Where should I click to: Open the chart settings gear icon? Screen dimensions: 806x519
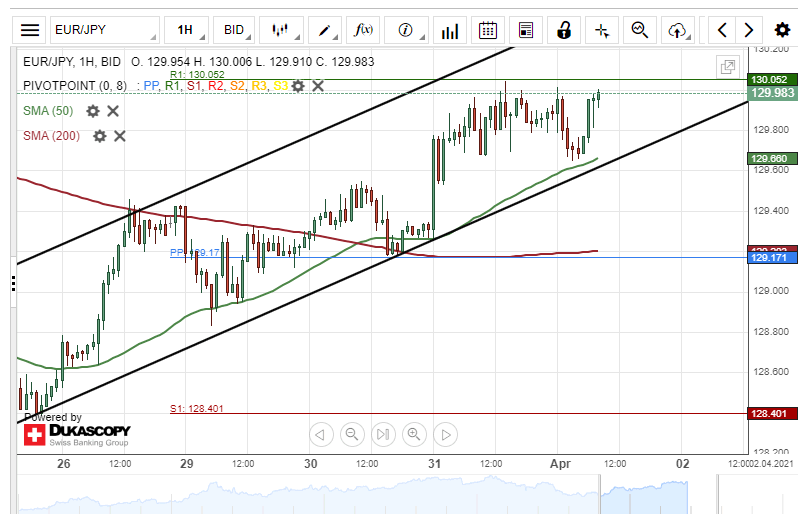[x=782, y=30]
